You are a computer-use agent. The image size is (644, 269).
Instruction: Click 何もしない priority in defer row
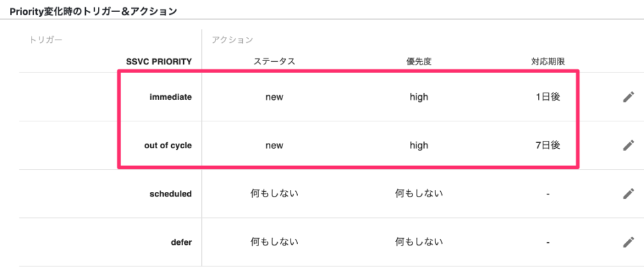(419, 242)
